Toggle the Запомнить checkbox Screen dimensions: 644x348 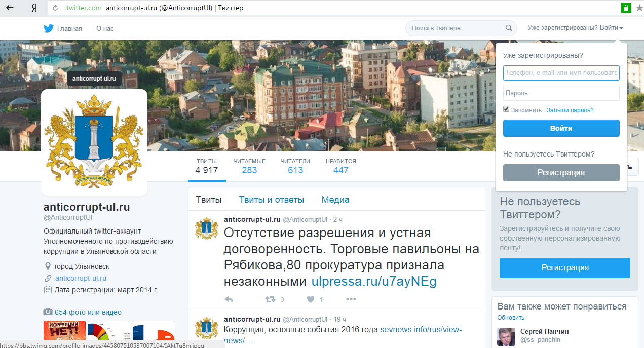pos(506,109)
